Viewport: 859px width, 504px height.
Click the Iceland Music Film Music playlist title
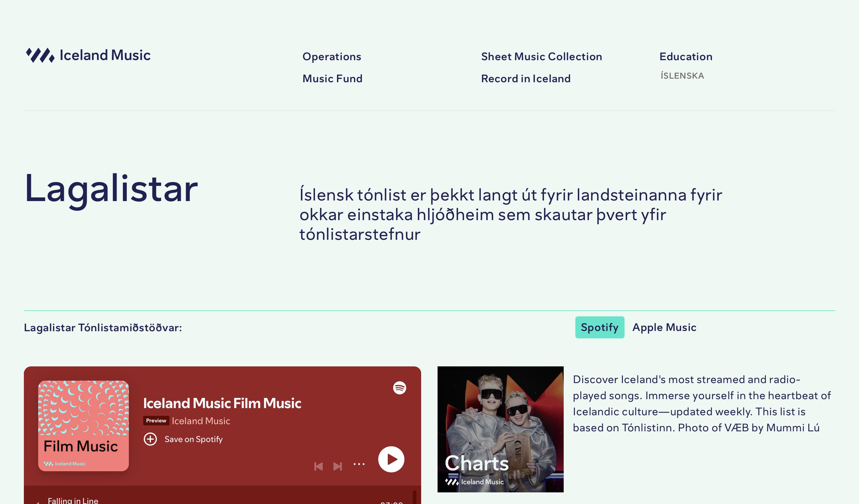pyautogui.click(x=222, y=403)
